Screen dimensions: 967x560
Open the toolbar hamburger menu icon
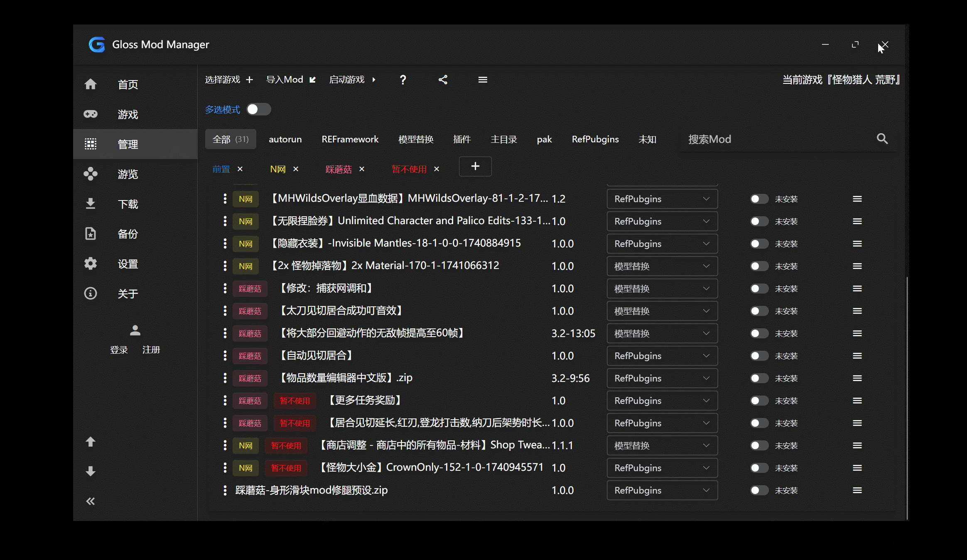483,80
